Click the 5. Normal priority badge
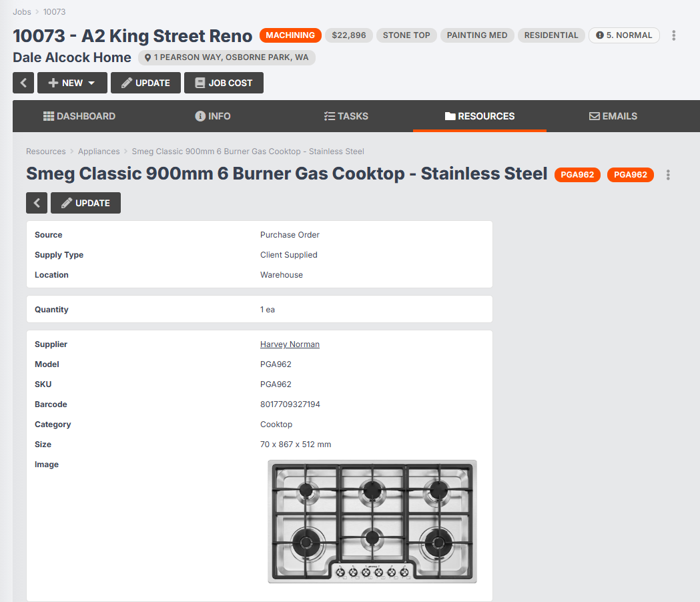 (x=624, y=35)
